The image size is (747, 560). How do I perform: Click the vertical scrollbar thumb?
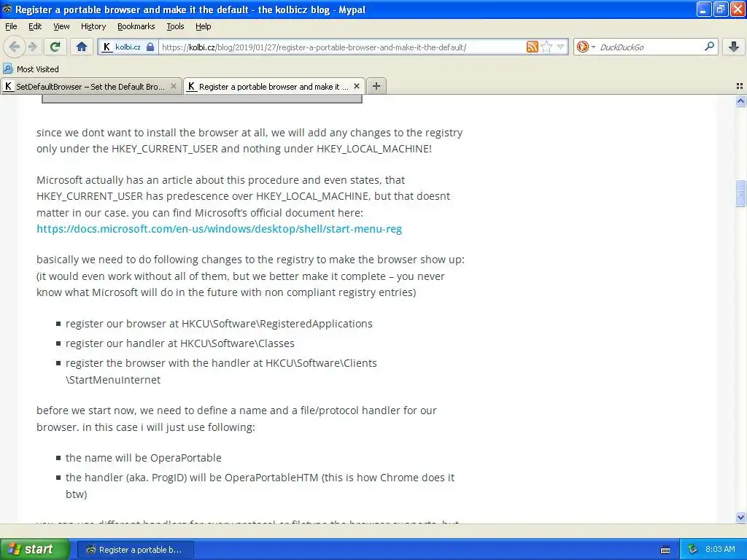[740, 193]
